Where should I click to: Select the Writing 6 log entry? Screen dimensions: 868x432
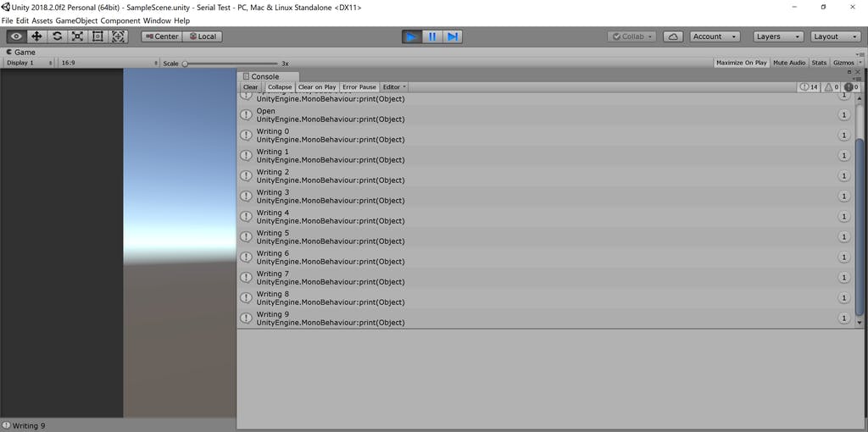546,258
